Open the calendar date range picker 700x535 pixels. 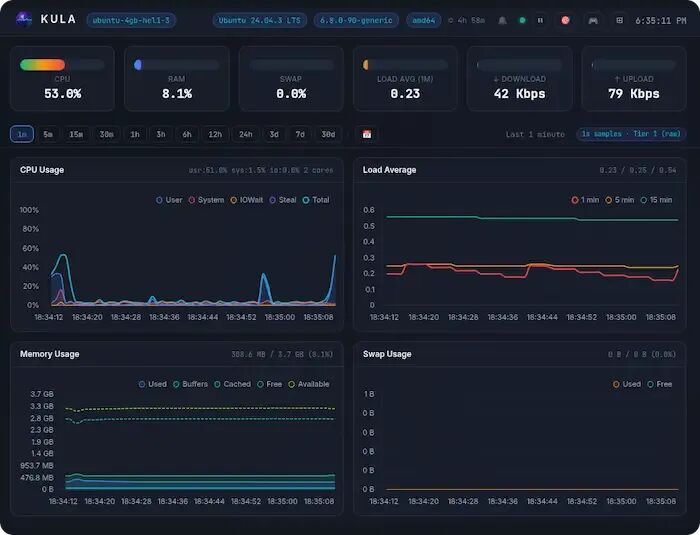[367, 134]
